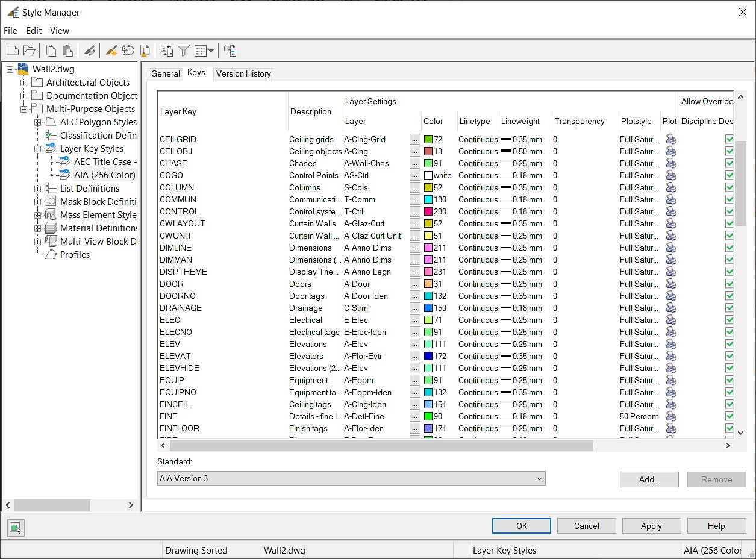Click the Filter Style Type funnel icon

[184, 51]
